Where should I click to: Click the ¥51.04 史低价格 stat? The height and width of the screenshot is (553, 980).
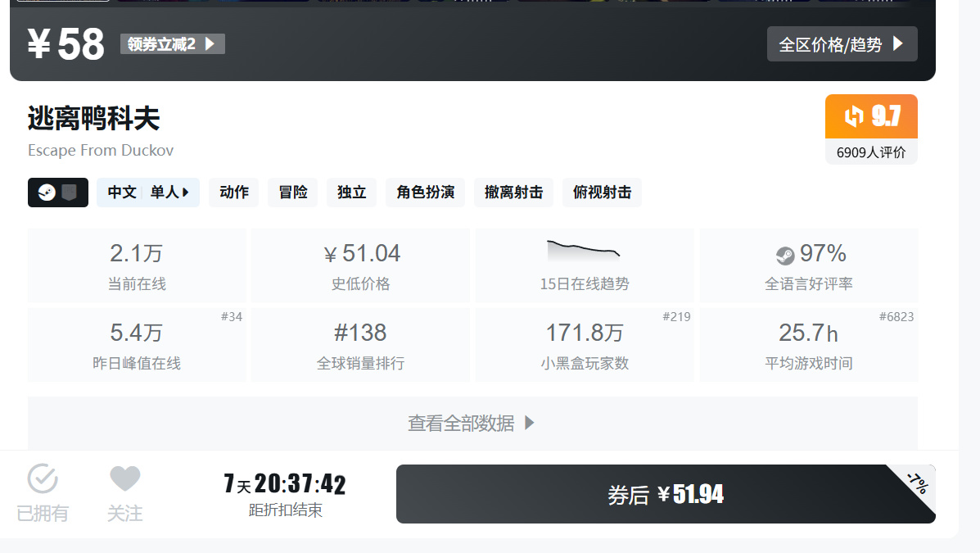click(x=360, y=265)
